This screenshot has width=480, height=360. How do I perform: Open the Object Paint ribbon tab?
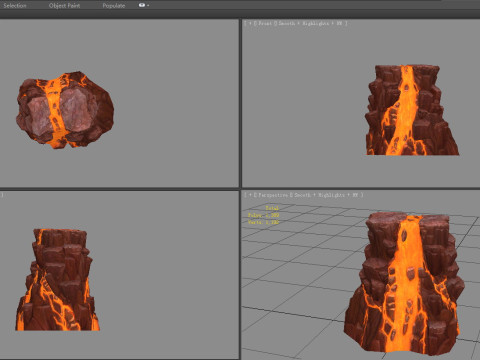[64, 6]
